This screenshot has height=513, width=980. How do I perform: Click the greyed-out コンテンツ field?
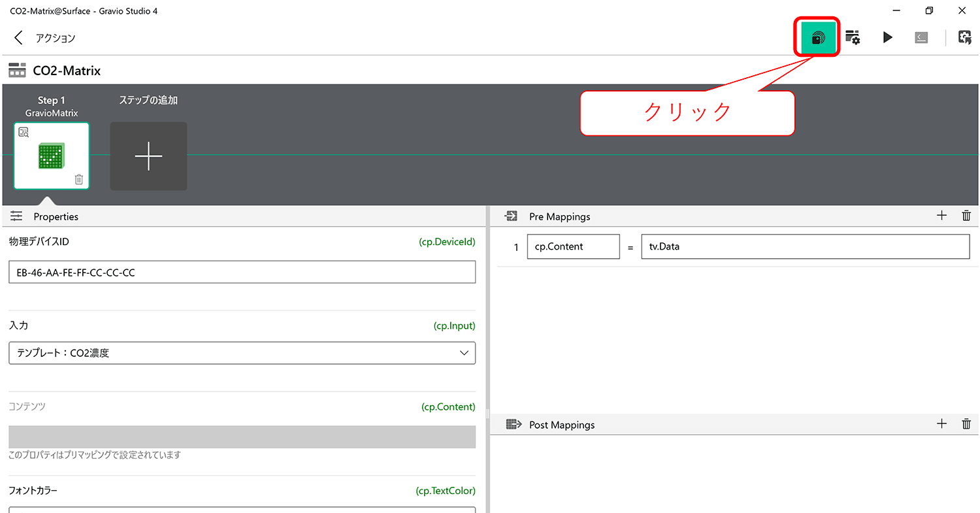point(242,437)
